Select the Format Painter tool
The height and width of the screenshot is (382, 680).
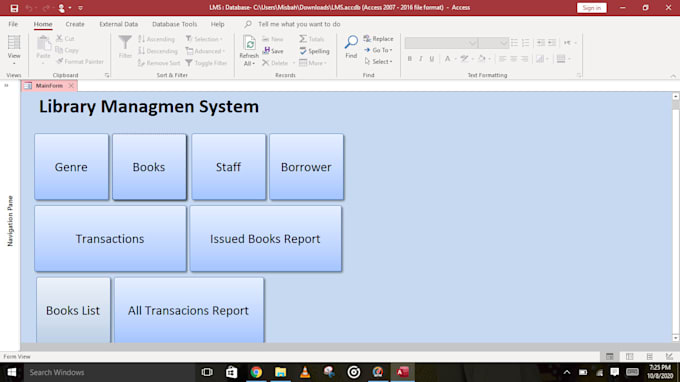tap(80, 62)
